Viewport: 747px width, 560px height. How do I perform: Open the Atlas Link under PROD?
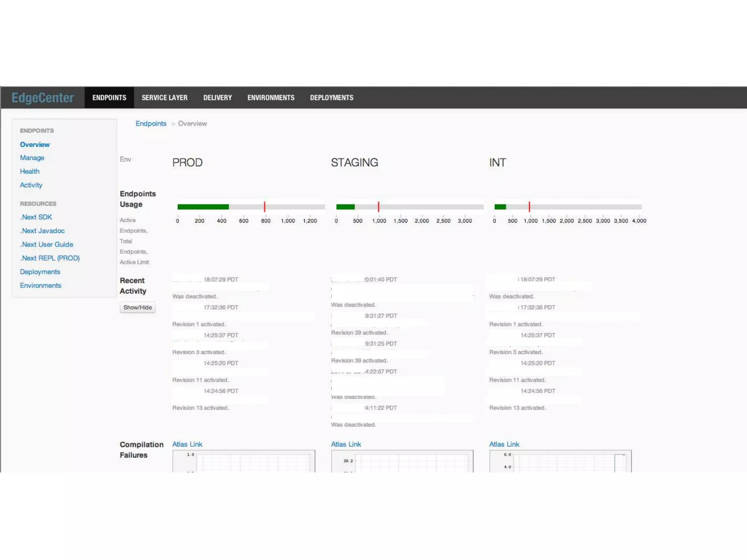[187, 444]
